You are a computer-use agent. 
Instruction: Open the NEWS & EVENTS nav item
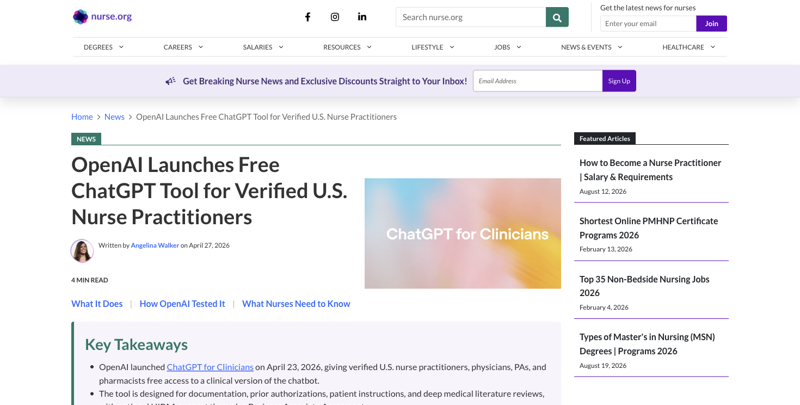coord(586,47)
